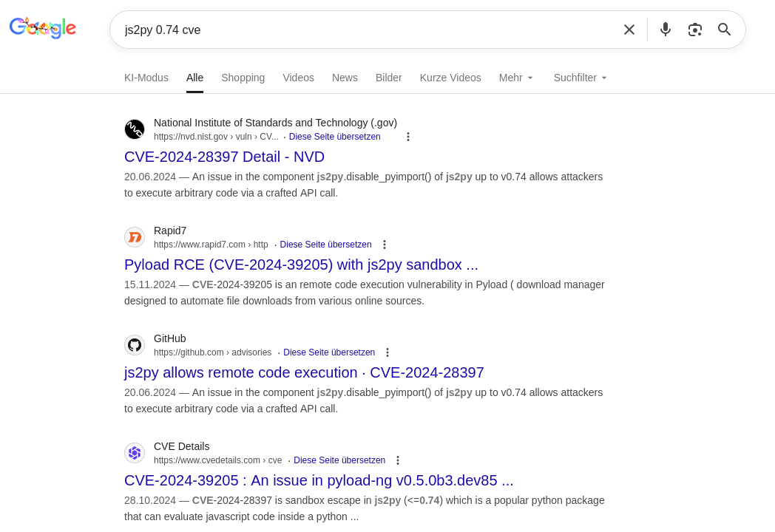This screenshot has height=532, width=775.
Task: Switch to the KI-Modus tab
Action: coord(146,78)
